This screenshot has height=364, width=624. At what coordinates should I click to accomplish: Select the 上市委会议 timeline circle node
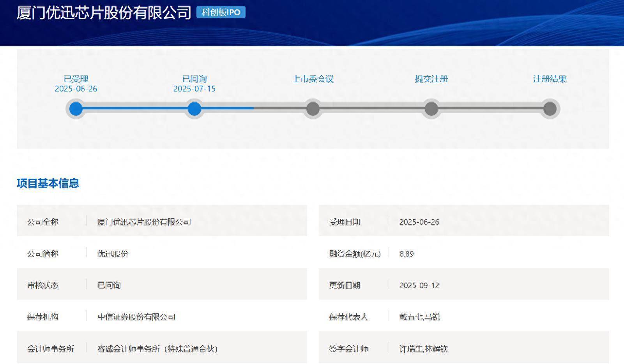tap(313, 109)
